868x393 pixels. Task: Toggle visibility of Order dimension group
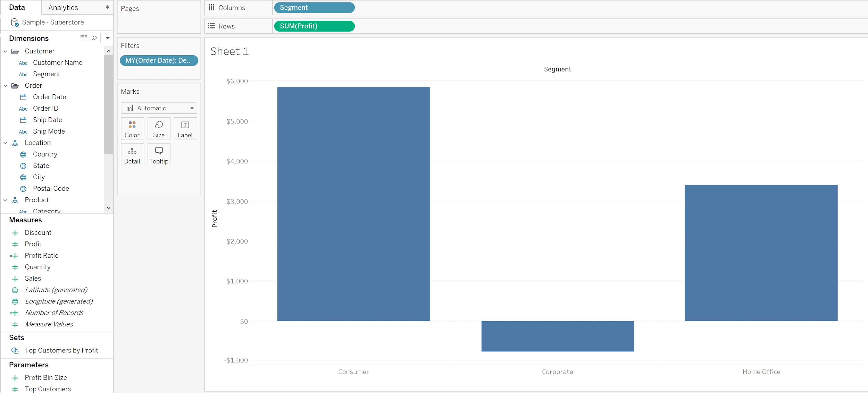5,85
